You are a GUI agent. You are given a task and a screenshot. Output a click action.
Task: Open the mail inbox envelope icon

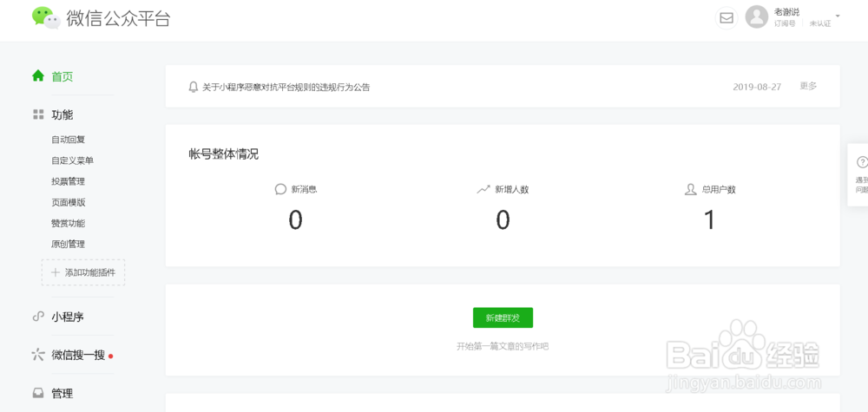[x=727, y=18]
